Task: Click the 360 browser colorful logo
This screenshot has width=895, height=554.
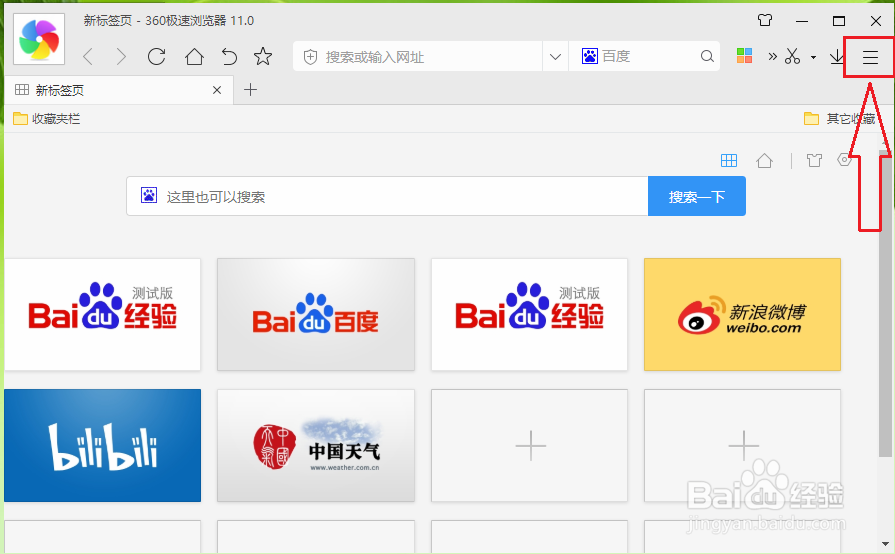Action: tap(39, 39)
